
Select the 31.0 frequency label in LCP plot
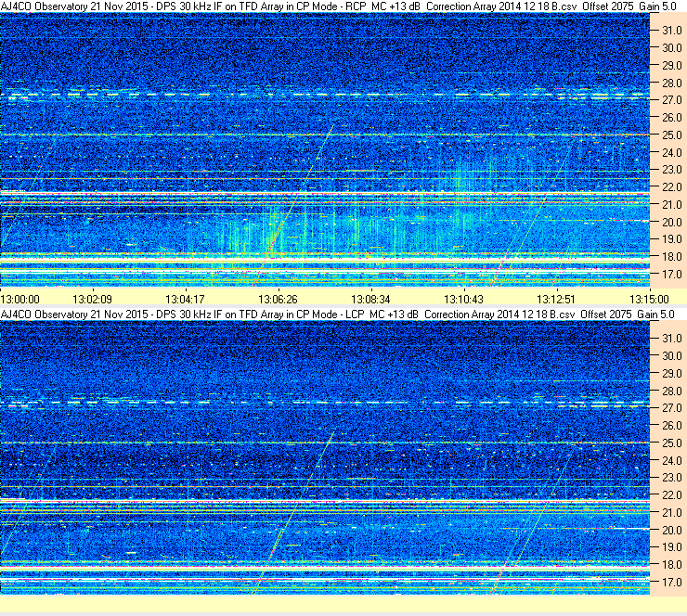[672, 339]
